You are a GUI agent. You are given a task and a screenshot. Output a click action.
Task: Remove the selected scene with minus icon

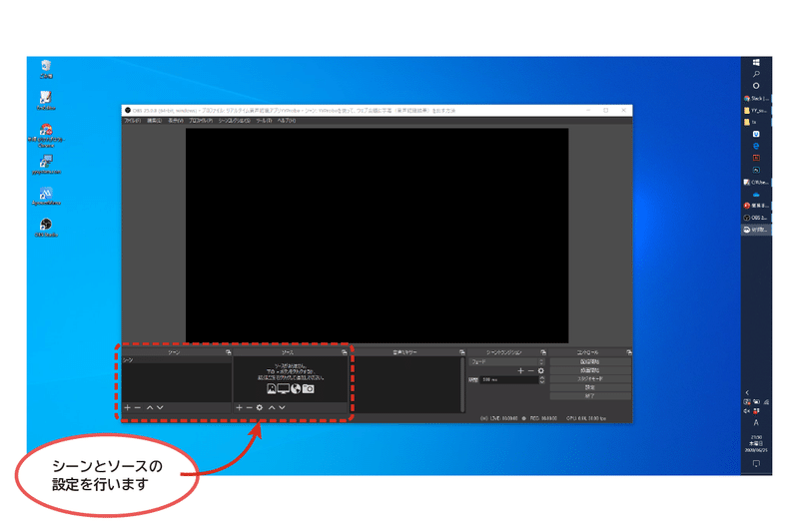coord(138,408)
